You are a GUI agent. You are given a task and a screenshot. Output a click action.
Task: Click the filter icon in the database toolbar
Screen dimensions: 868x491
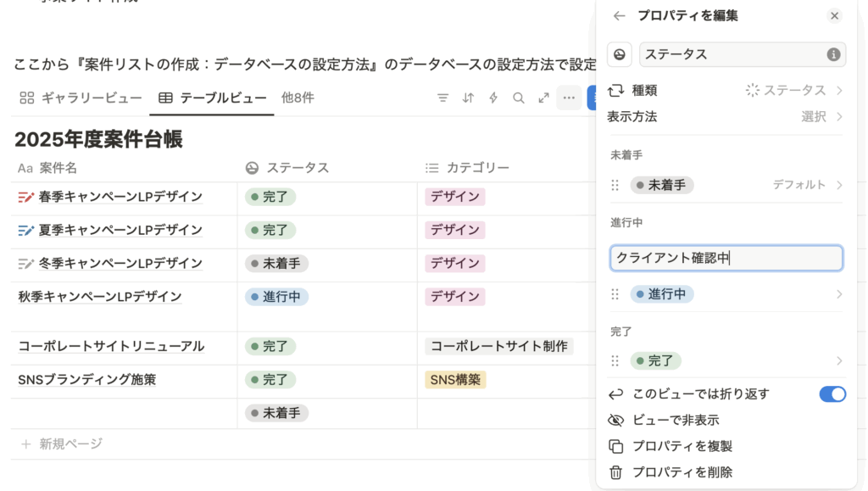pos(442,98)
